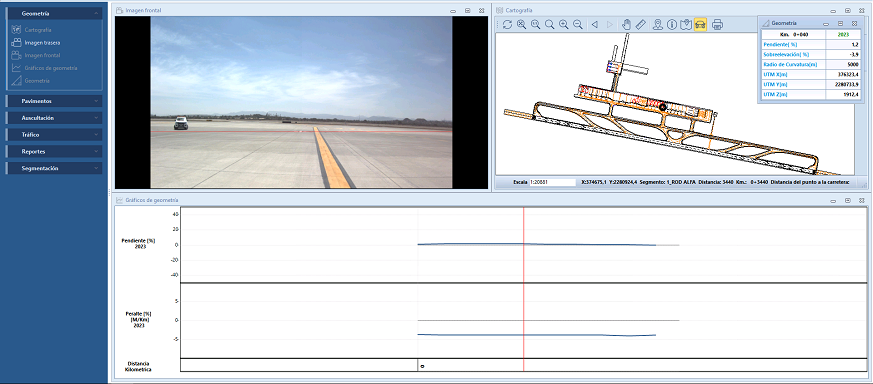
Task: Select the zoom in magnifier tool
Action: click(563, 24)
